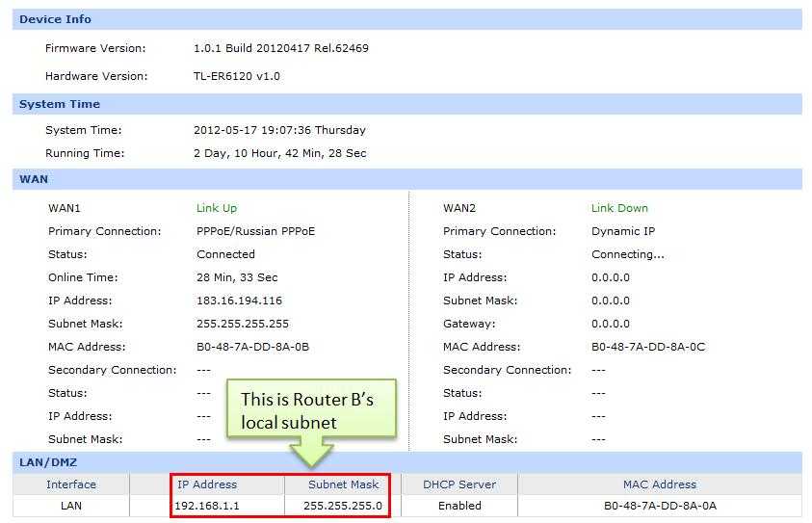Click the Hardware Version label
Viewport: 812px width, 523px height.
click(x=96, y=76)
